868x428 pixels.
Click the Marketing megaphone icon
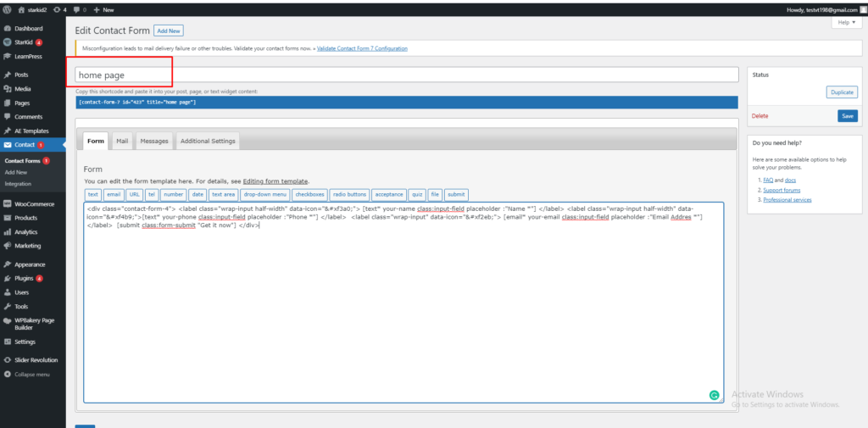tap(8, 246)
